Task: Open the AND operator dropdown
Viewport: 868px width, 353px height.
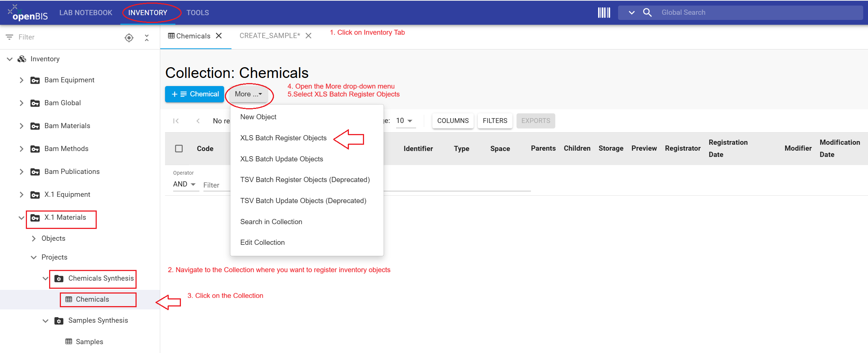Action: point(186,184)
